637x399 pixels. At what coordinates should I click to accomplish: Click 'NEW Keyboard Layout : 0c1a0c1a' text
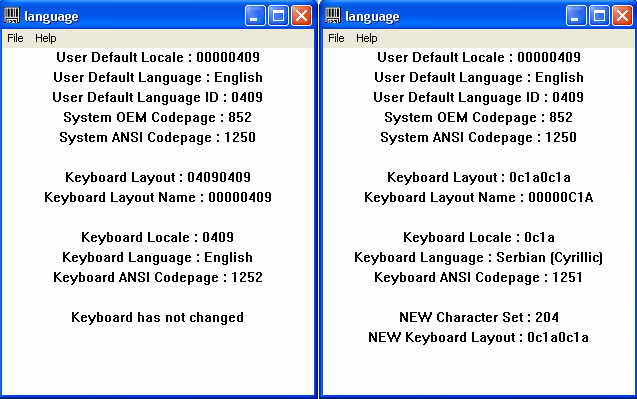pyautogui.click(x=479, y=337)
